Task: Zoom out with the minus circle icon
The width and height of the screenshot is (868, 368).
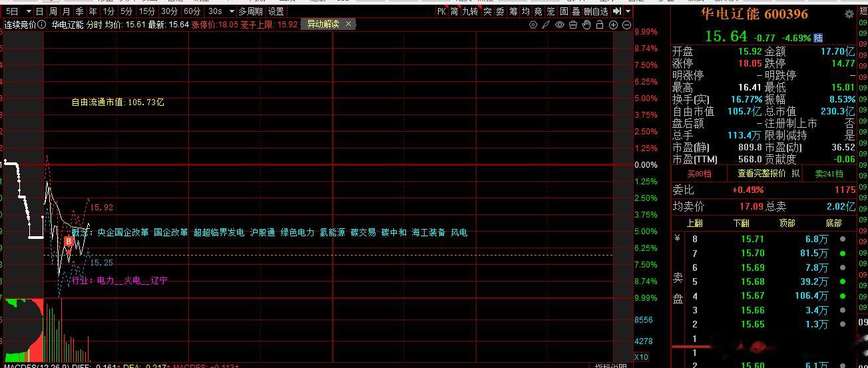Action: (x=626, y=25)
